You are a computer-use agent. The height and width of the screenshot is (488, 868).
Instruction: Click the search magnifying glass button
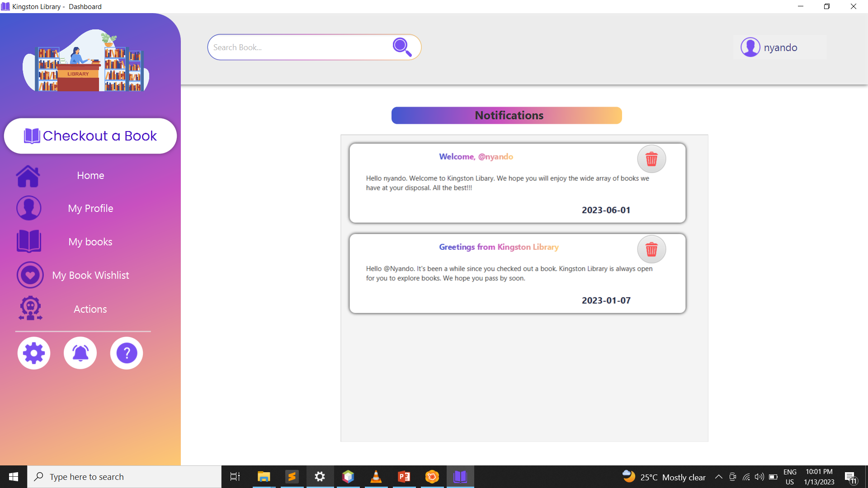click(x=402, y=46)
